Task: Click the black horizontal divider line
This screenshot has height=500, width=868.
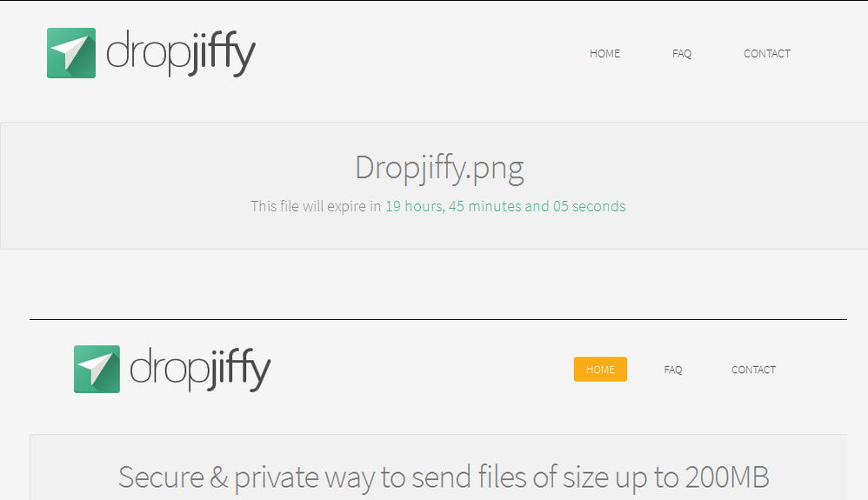Action: [437, 319]
